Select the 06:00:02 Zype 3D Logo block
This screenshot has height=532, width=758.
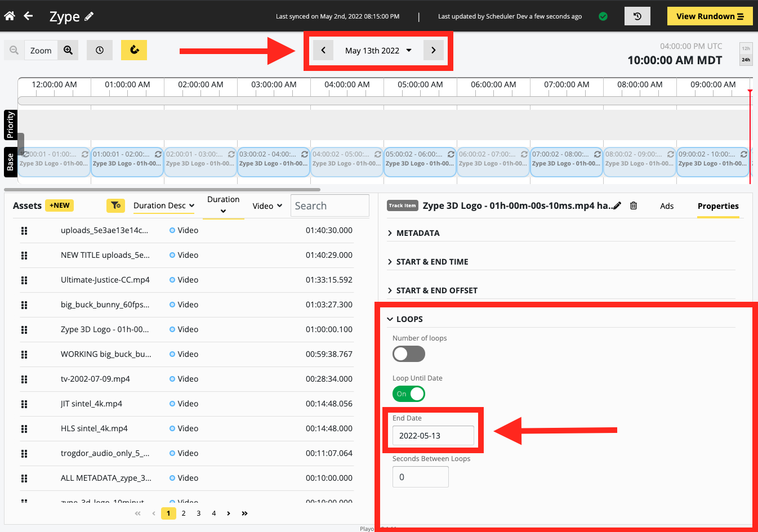pyautogui.click(x=493, y=162)
